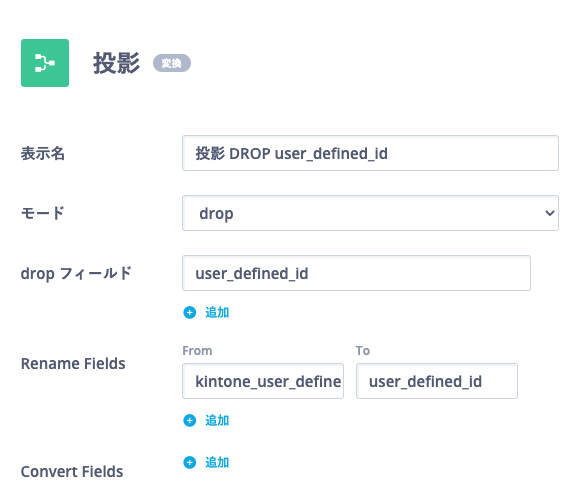Click the plus icon beside Convert Fields

tap(189, 462)
